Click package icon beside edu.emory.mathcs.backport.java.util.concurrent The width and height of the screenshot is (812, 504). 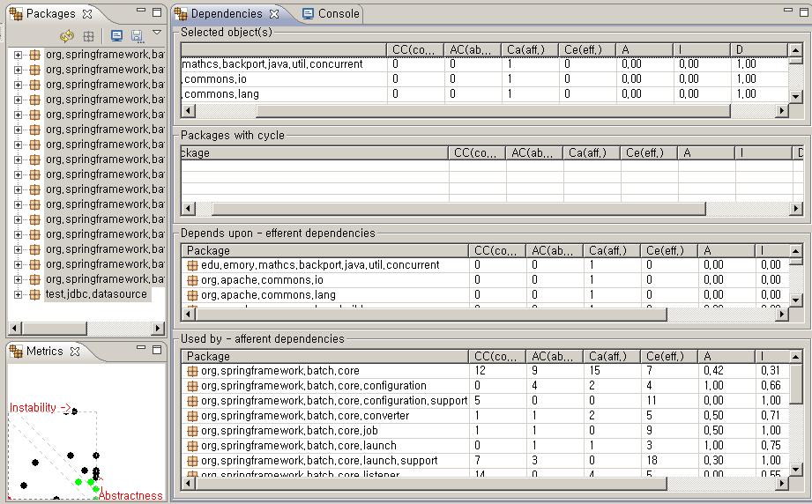192,265
